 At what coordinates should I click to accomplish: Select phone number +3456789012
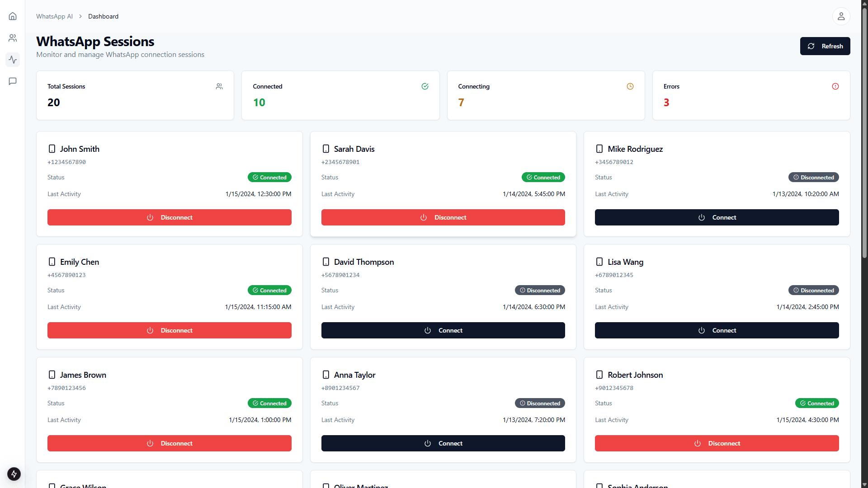(x=614, y=162)
